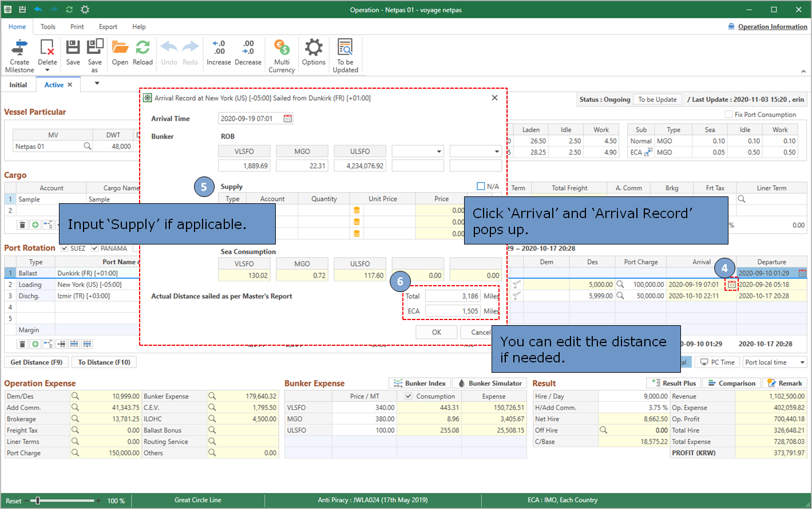Screen dimensions: 812x509
Task: Open the To be Updated tool
Action: coord(345,48)
